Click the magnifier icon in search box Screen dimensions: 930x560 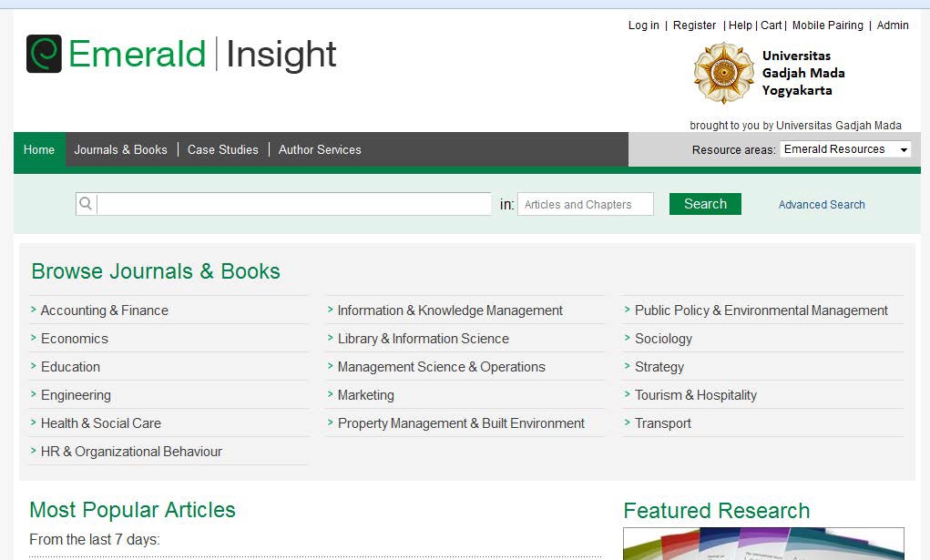(x=86, y=204)
